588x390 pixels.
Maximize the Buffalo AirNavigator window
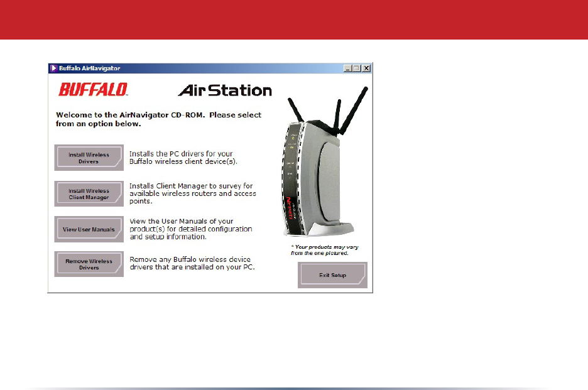point(357,68)
